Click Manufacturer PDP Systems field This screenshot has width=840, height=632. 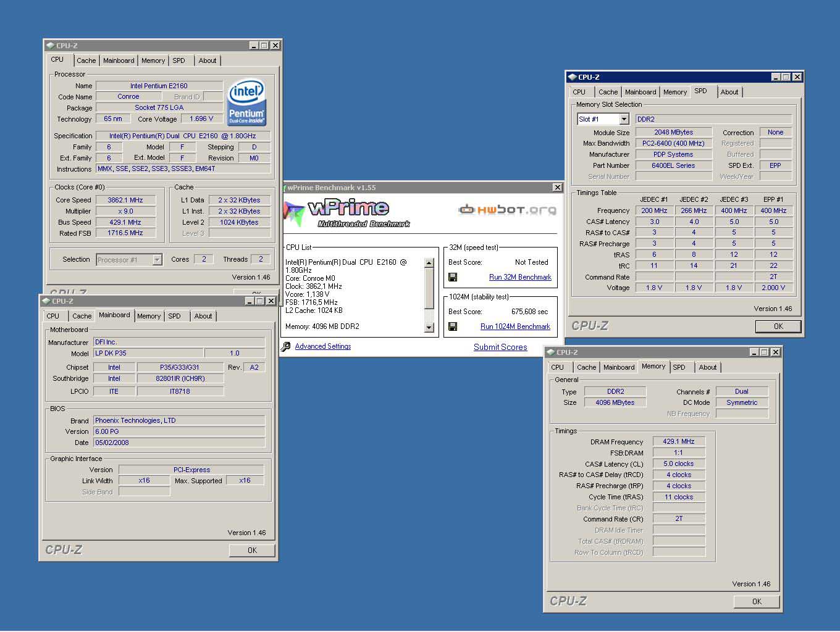tap(673, 154)
